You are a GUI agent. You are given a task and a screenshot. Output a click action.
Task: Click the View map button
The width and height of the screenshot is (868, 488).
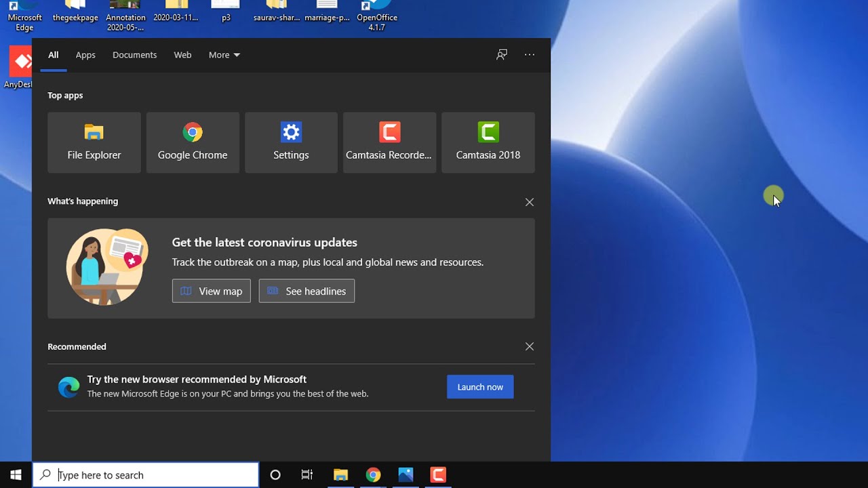click(x=212, y=291)
